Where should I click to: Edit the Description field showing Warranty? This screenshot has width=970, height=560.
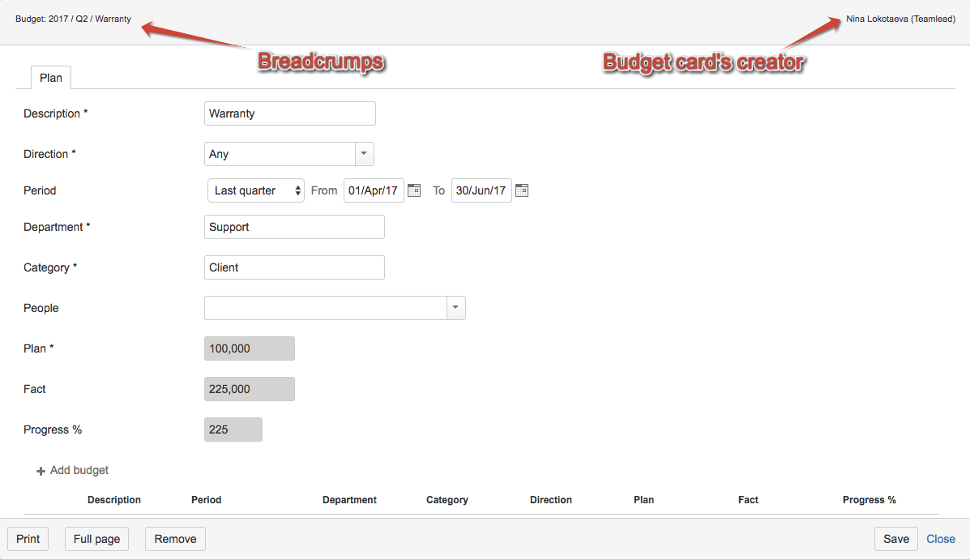point(289,113)
